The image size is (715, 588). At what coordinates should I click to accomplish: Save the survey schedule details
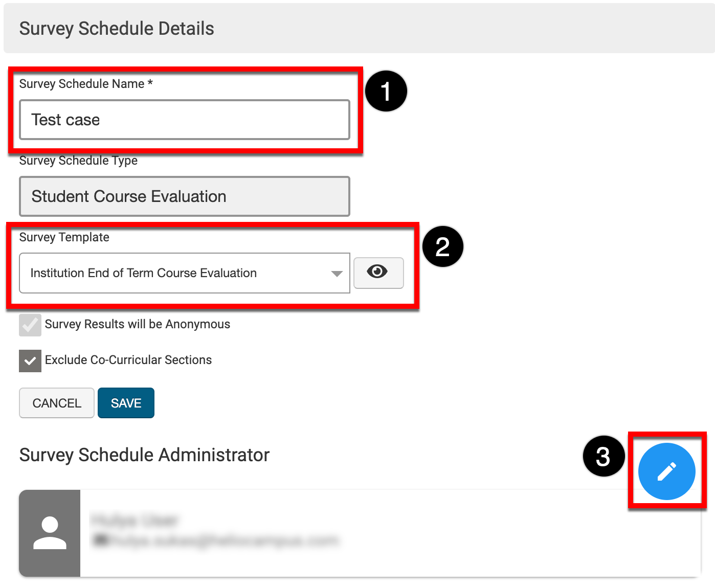[x=126, y=403]
